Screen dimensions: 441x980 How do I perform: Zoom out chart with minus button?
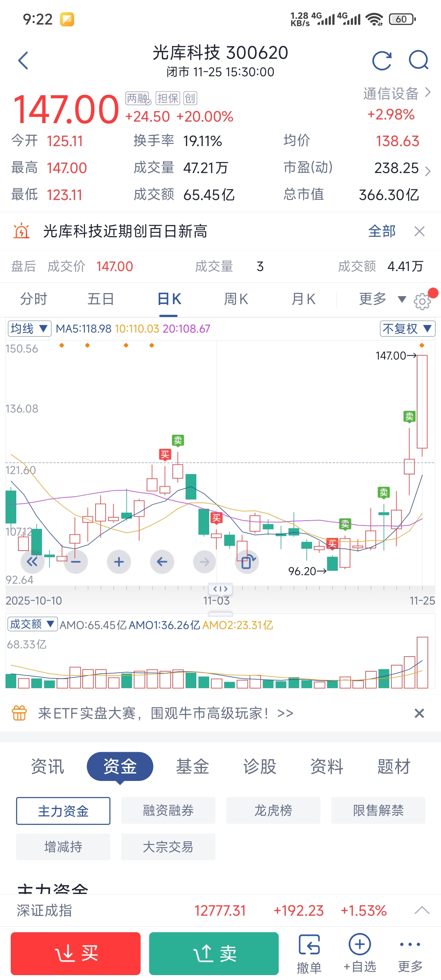pyautogui.click(x=76, y=562)
